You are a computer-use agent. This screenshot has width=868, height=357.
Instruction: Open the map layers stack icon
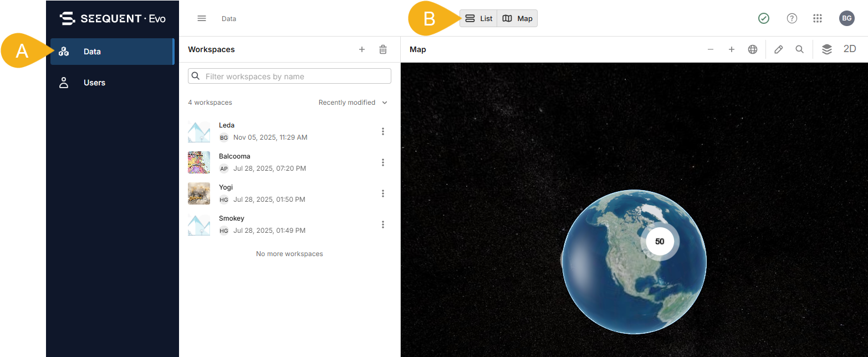click(x=827, y=49)
